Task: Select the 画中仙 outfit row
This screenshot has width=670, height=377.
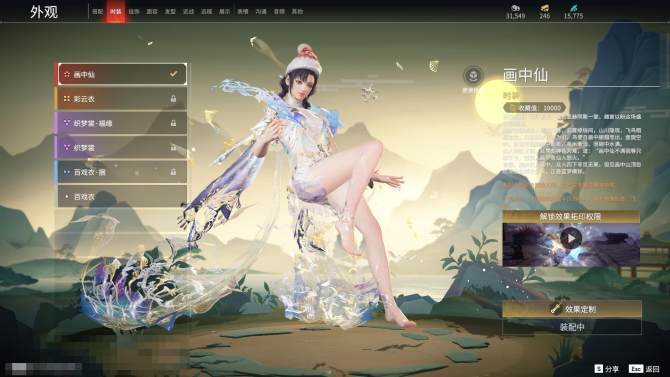Action: (x=122, y=74)
